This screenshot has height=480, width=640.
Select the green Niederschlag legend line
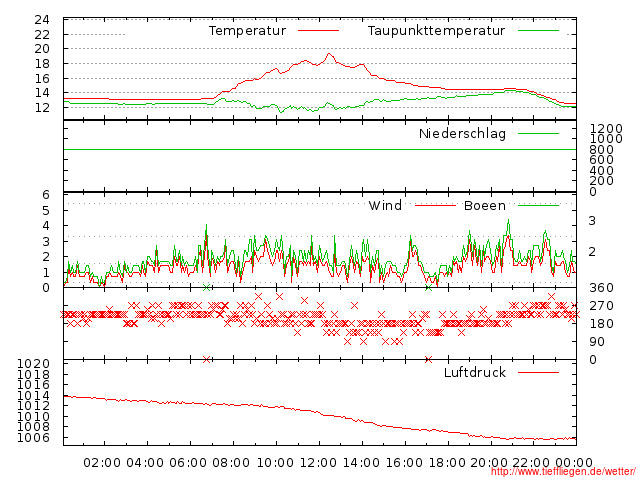coord(538,133)
